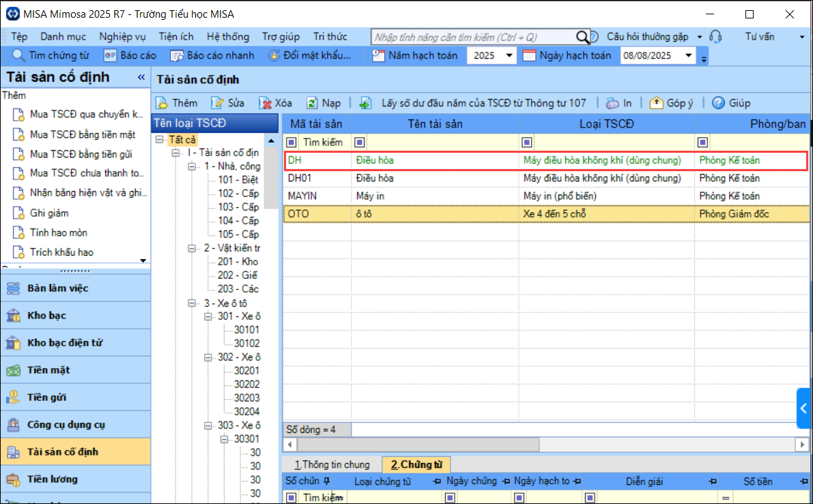
Task: Toggle filter box under Diễn giải column
Action: click(x=590, y=498)
